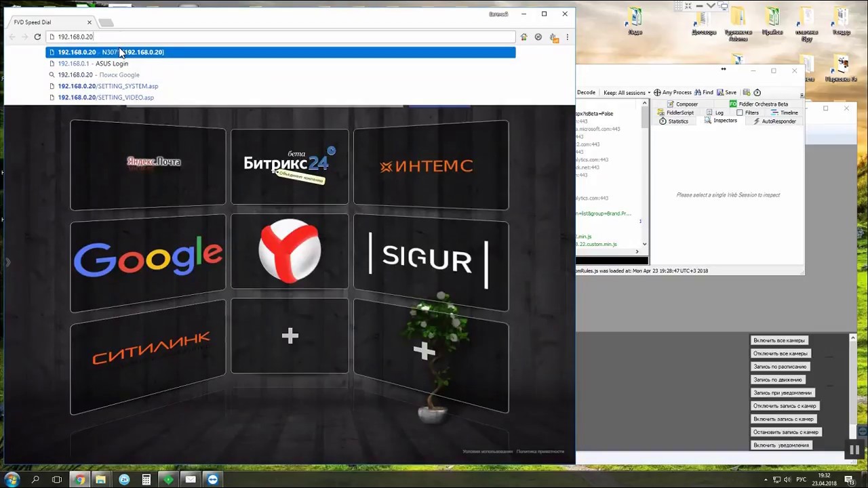Expand the Keep: All sessions dropdown
Image resolution: width=868 pixels, height=488 pixels.
[627, 93]
